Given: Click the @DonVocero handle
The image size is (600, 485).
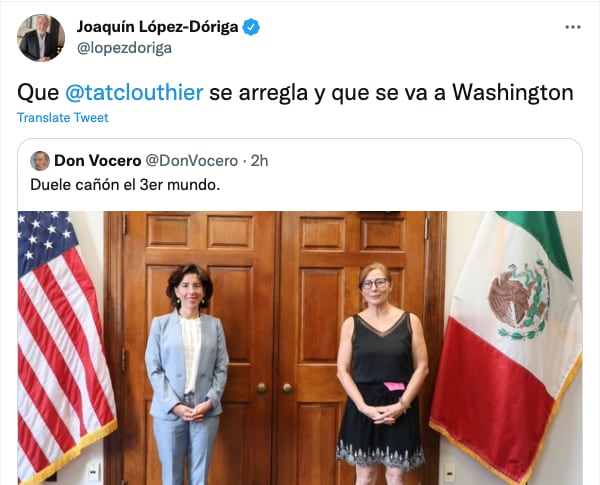Looking at the screenshot, I should tap(191, 161).
